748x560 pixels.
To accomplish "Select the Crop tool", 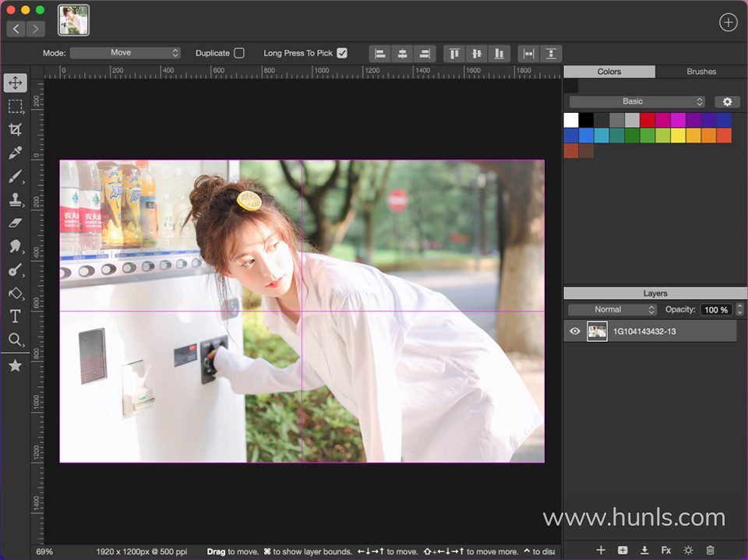I will (15, 129).
